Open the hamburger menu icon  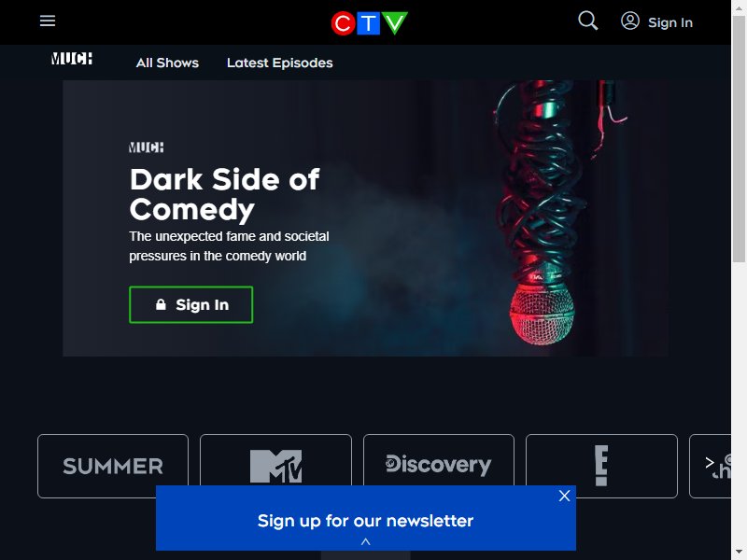point(48,21)
